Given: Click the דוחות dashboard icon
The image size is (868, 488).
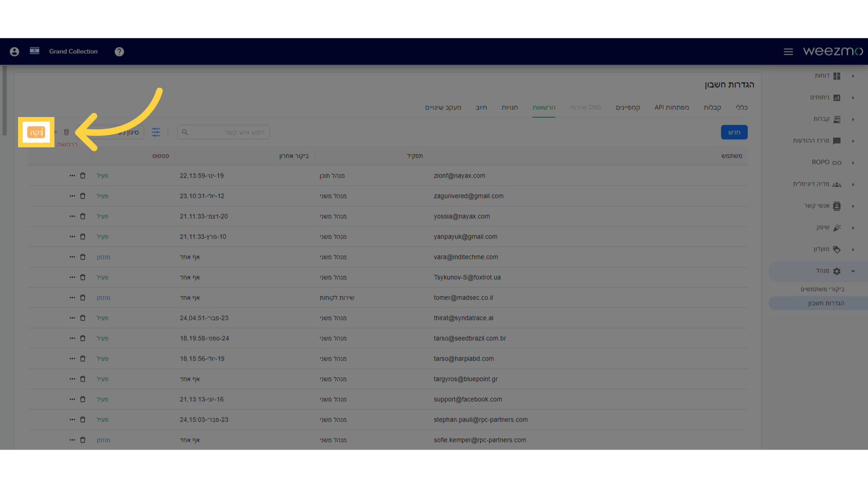Looking at the screenshot, I should pos(837,76).
